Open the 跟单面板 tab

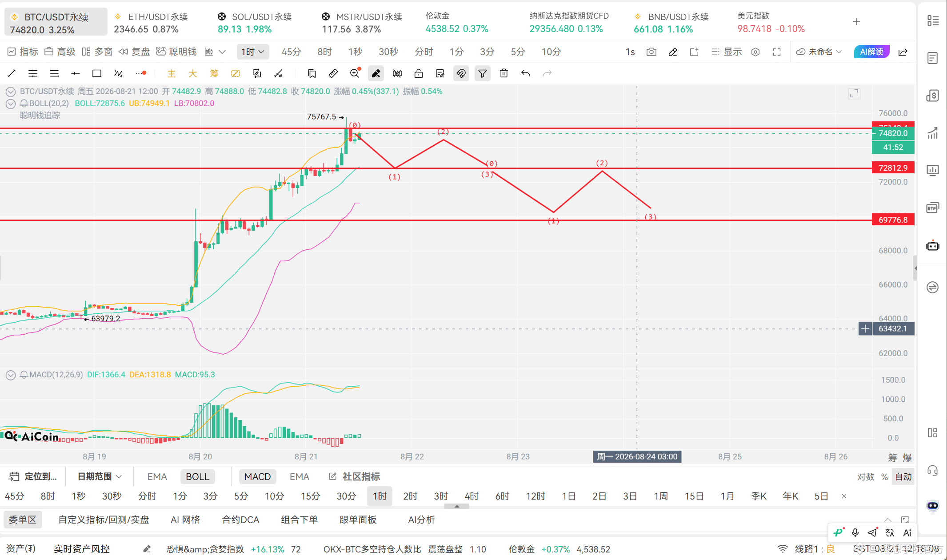(x=358, y=520)
